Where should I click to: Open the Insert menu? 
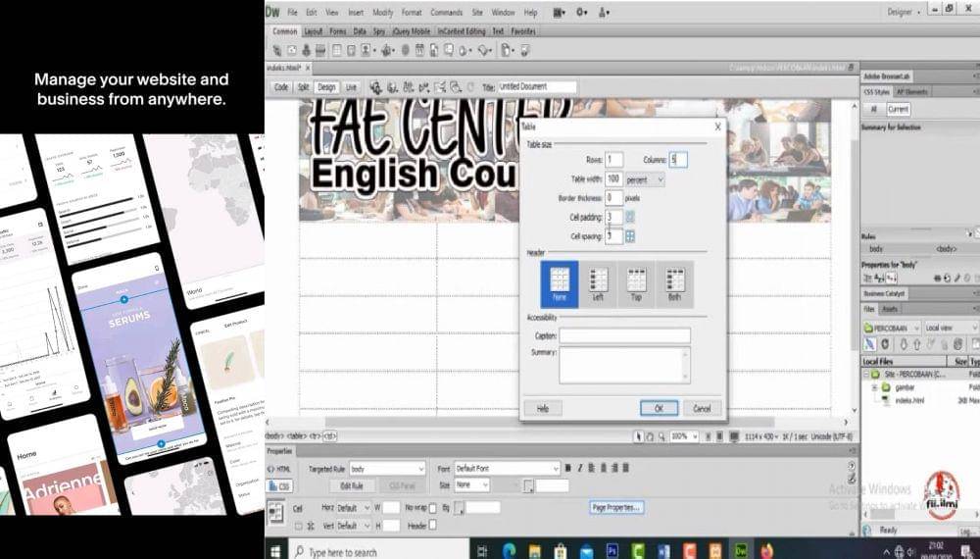(x=356, y=13)
